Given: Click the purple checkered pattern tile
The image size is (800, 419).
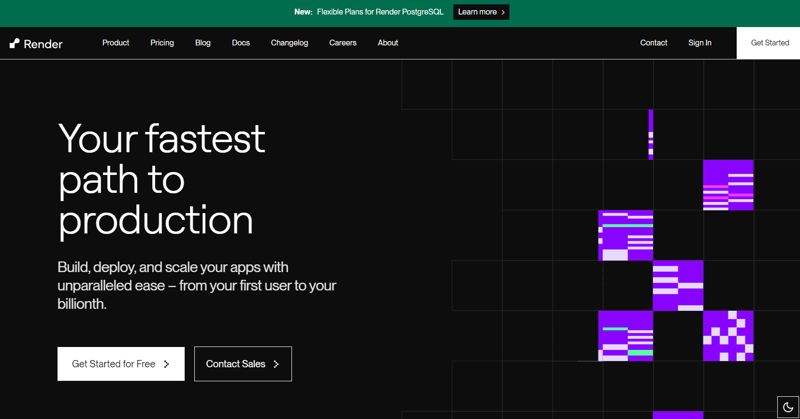Looking at the screenshot, I should click(728, 336).
